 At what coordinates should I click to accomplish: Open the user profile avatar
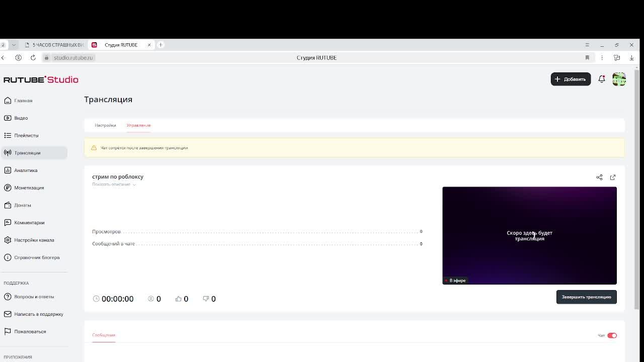pyautogui.click(x=619, y=79)
